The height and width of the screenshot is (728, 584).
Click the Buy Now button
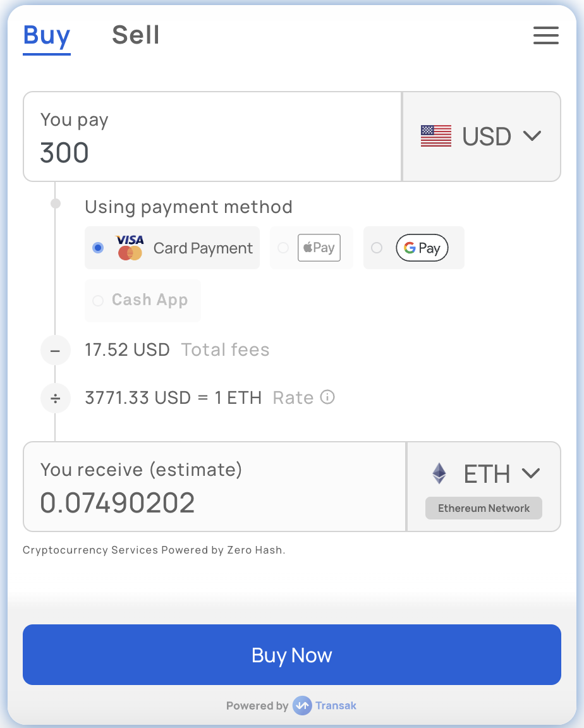pyautogui.click(x=292, y=655)
